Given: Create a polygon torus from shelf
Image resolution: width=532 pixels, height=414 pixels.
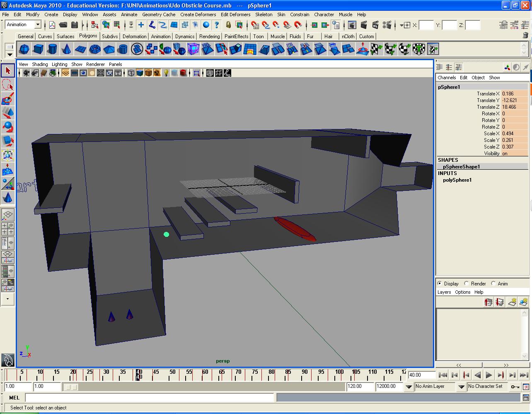Looking at the screenshot, I should pyautogui.click(x=94, y=49).
